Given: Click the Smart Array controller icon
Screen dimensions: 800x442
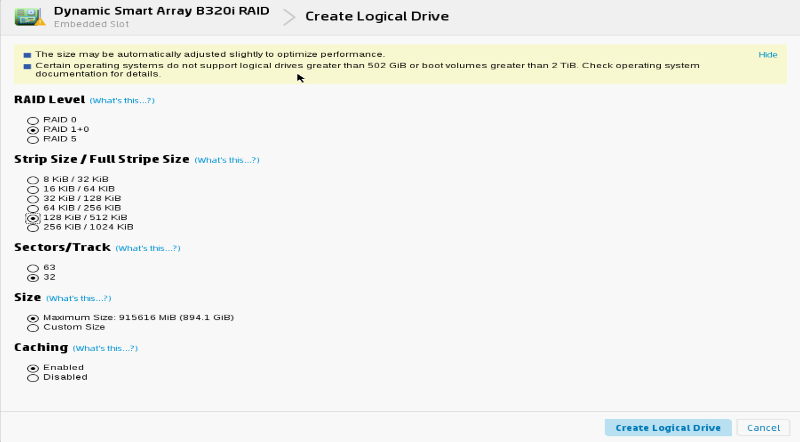Looking at the screenshot, I should point(30,16).
